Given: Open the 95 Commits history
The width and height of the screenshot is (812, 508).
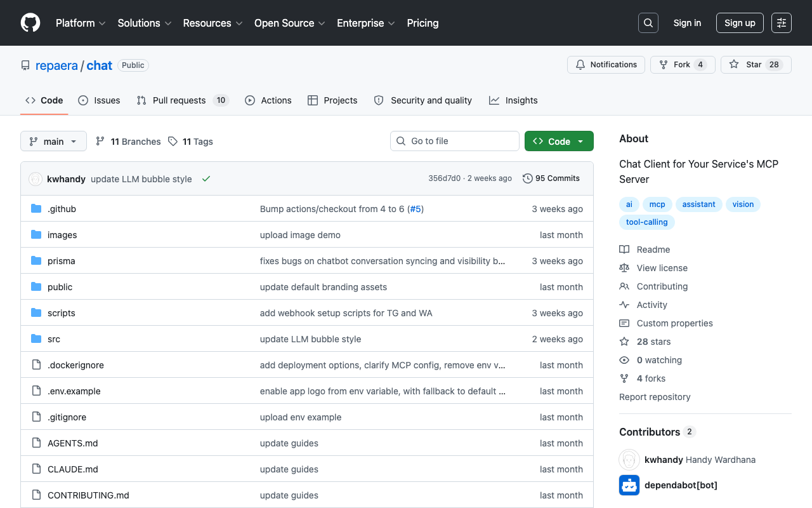Looking at the screenshot, I should coord(551,178).
